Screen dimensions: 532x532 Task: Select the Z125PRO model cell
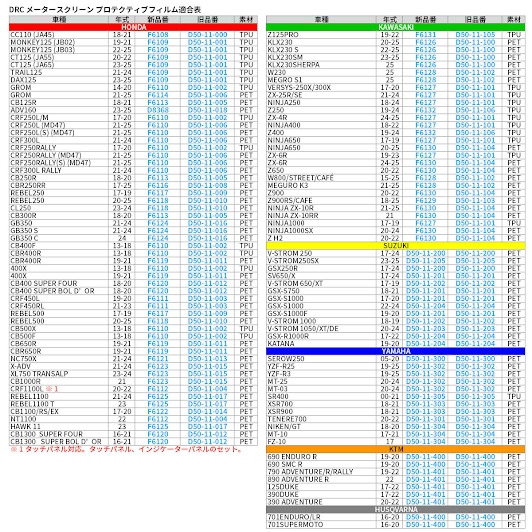pos(321,35)
